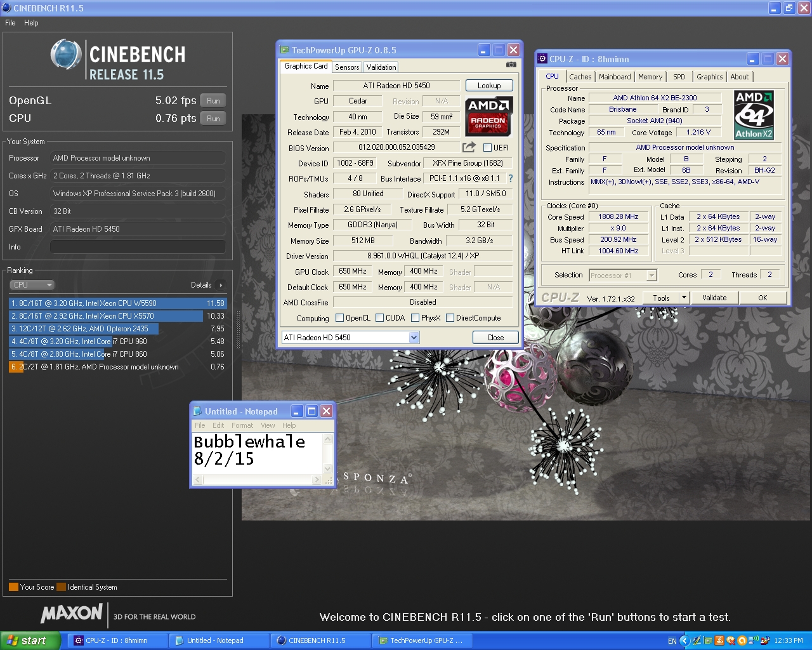Toggle the CUDA checkbox

[379, 318]
